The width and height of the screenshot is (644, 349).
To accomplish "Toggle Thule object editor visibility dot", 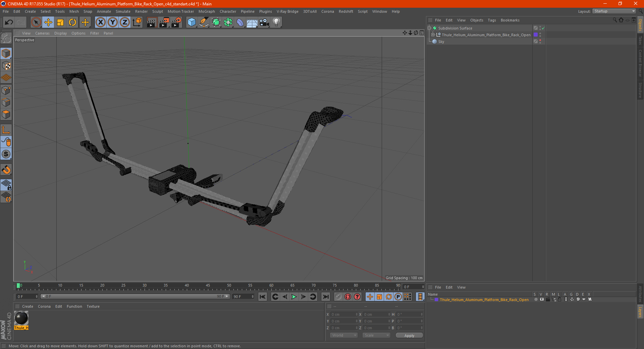I will click(x=540, y=34).
